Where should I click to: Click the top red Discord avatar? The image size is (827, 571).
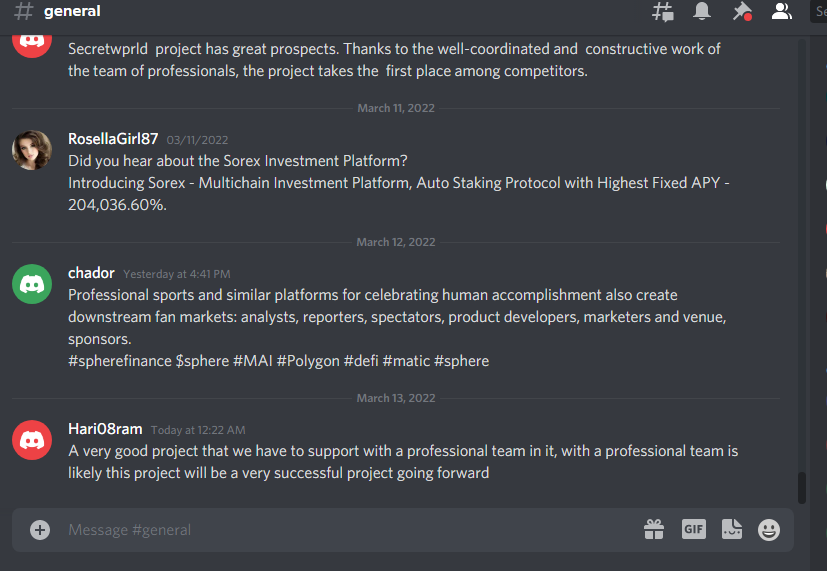[32, 42]
